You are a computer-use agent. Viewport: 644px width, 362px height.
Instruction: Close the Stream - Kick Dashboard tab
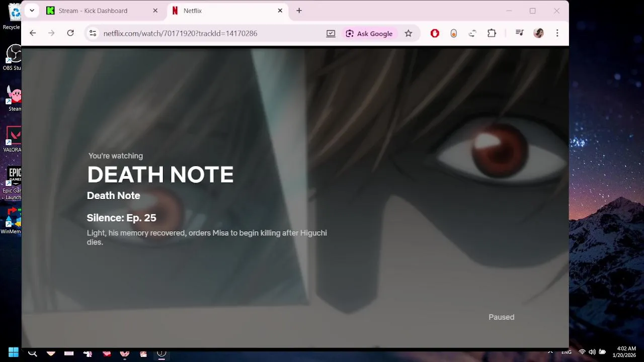point(155,11)
